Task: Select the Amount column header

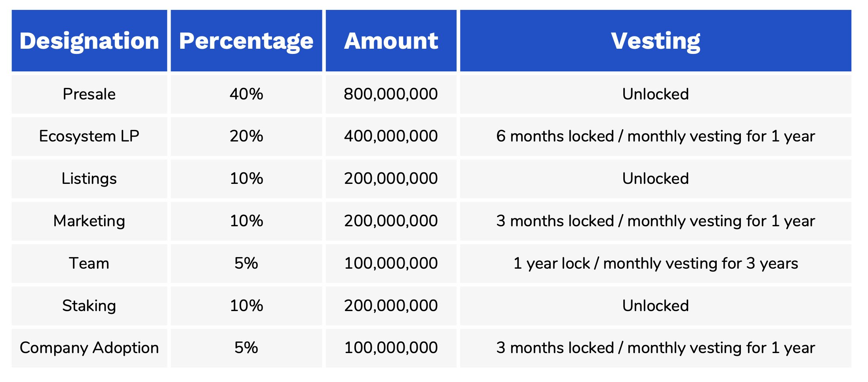Action: (391, 41)
